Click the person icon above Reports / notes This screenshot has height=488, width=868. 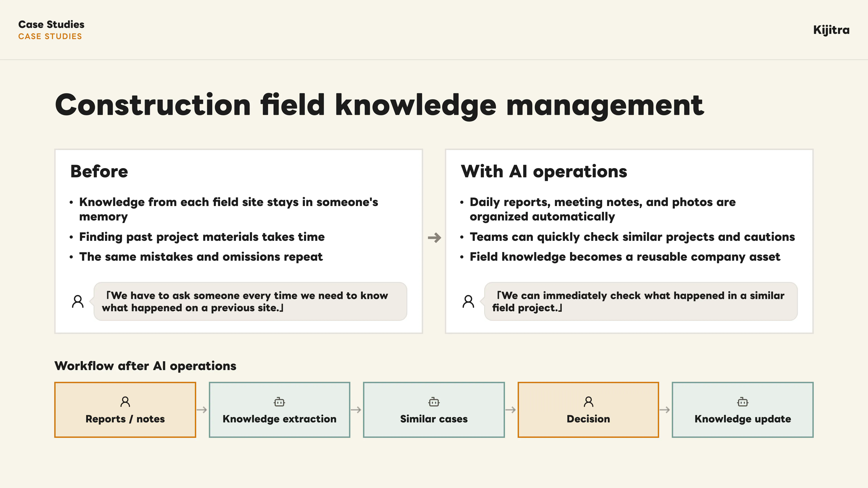pos(125,401)
